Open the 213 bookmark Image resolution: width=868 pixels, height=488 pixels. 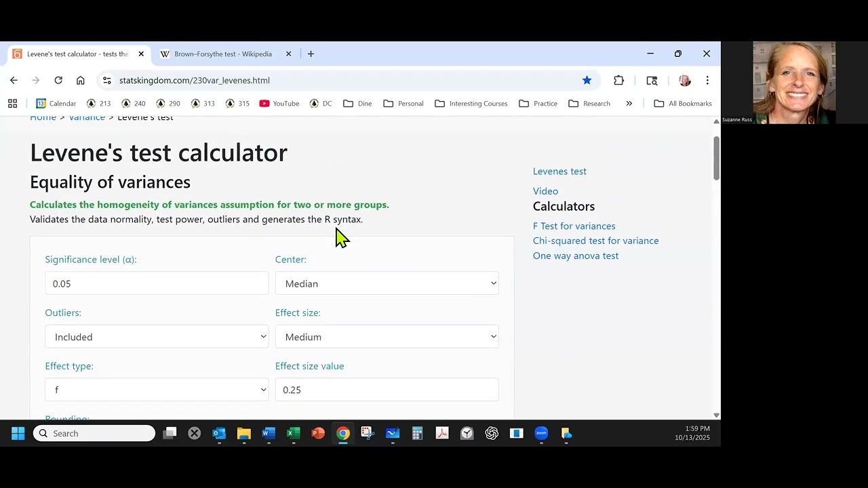tap(98, 104)
